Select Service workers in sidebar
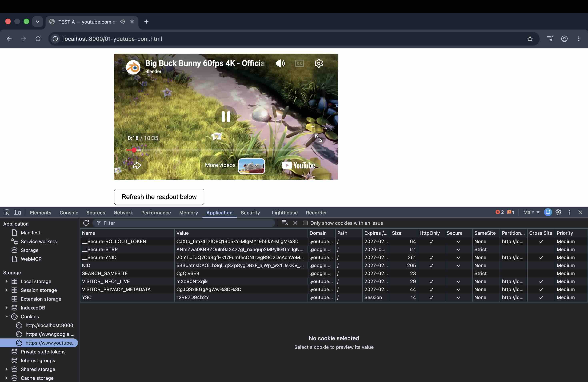This screenshot has height=382, width=588. tap(39, 241)
